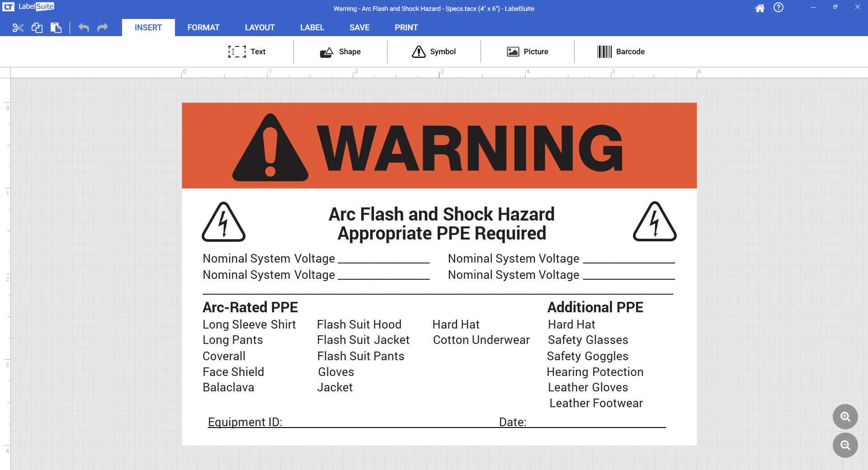This screenshot has width=868, height=470.
Task: Insert a Text box
Action: tap(247, 52)
